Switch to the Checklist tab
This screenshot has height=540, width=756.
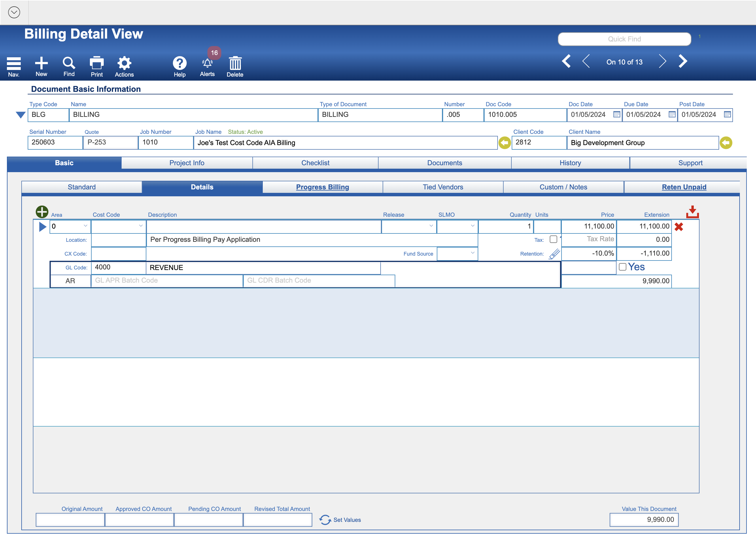315,163
